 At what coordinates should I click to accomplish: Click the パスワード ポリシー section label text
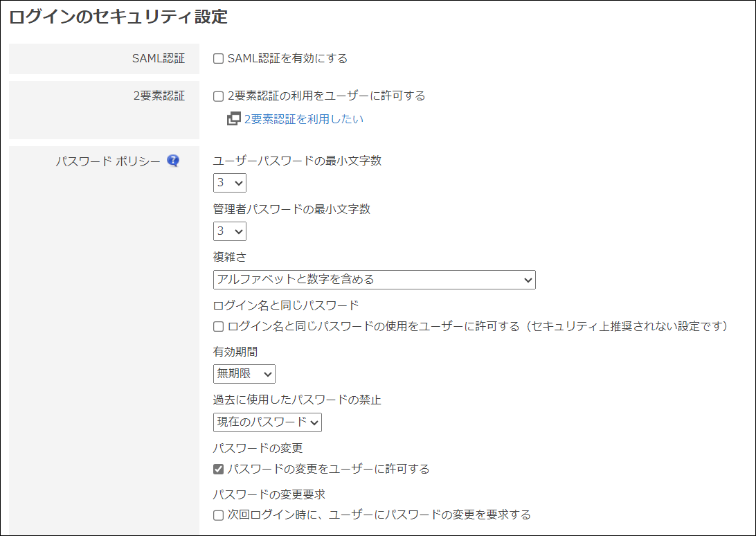coord(107,161)
